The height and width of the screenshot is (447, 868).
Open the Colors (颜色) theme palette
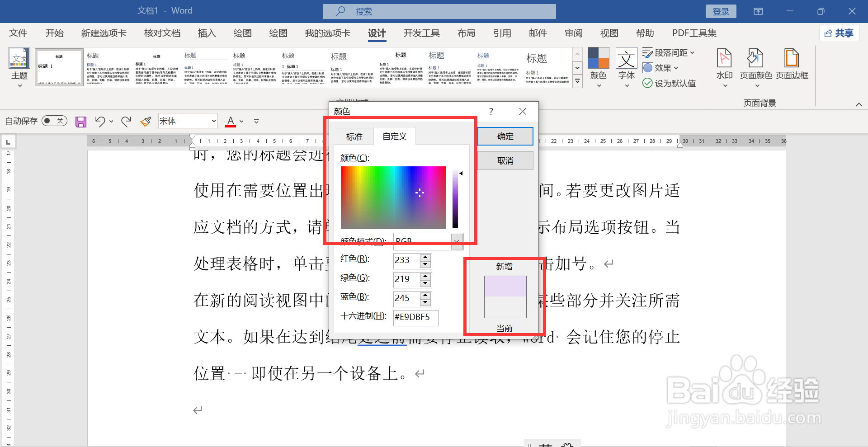point(598,67)
